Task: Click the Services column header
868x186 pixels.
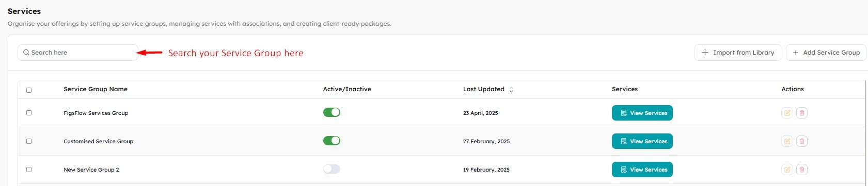Action: pos(625,89)
